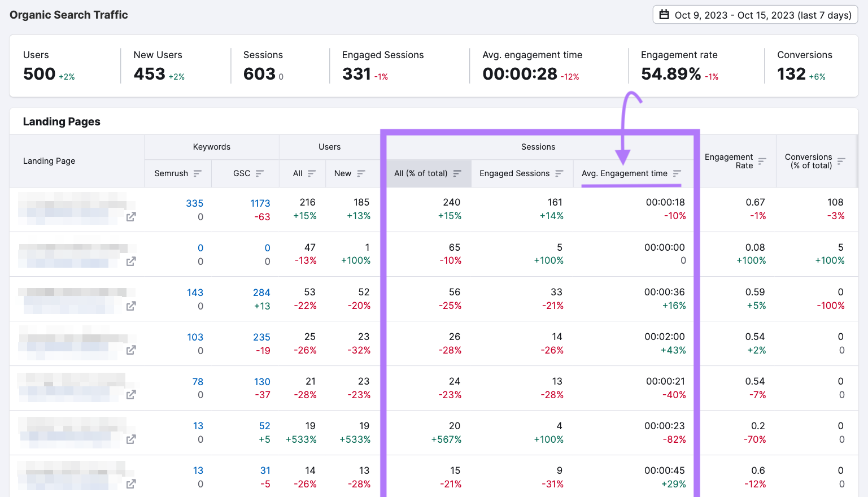868x497 pixels.
Task: Click the external link icon beside the first landing page
Action: tap(130, 216)
